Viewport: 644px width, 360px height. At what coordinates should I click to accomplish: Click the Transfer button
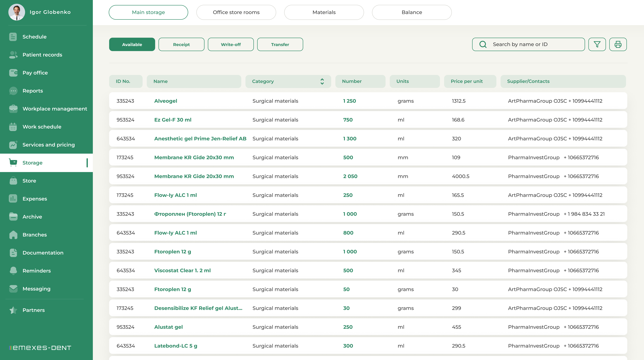click(x=280, y=45)
